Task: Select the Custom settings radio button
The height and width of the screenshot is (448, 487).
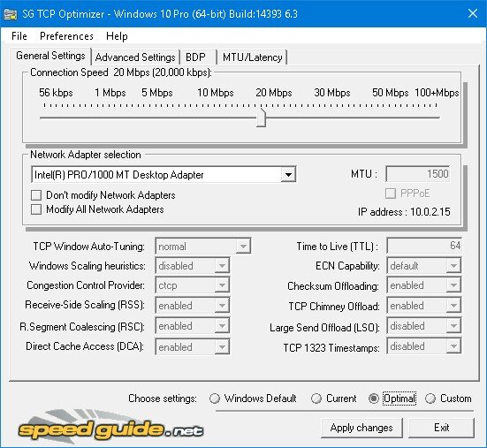Action: [x=430, y=399]
